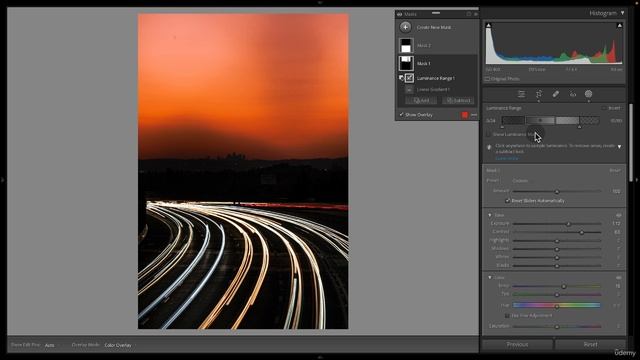Select the Crop overlay tool
Image resolution: width=640 pixels, height=360 pixels.
coord(539,94)
